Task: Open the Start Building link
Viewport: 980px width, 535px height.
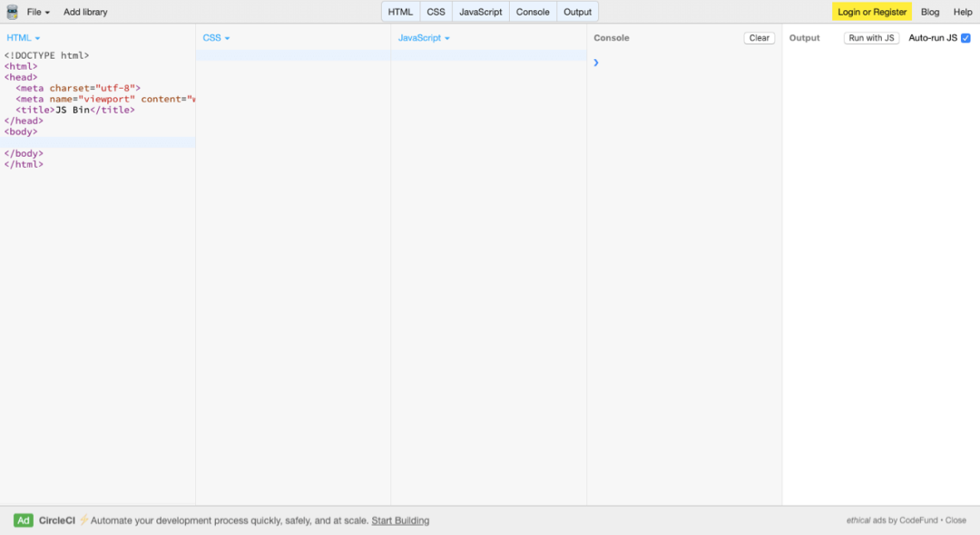Action: point(401,520)
